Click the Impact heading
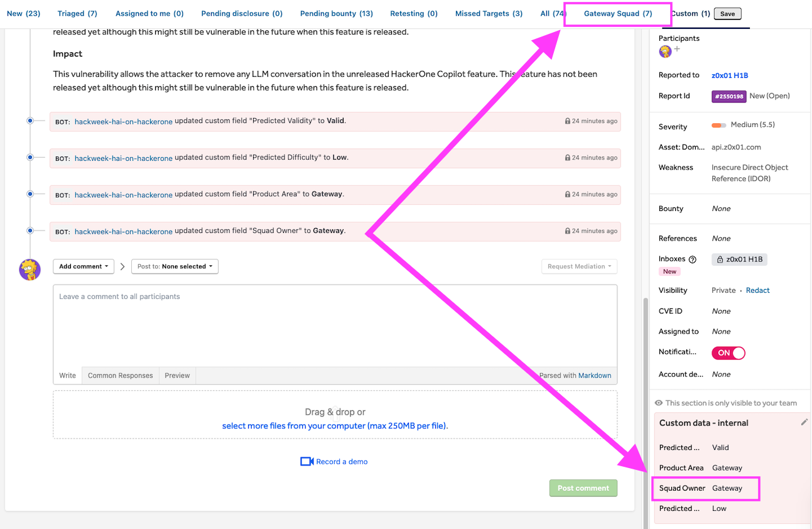Image resolution: width=812 pixels, height=529 pixels. [x=68, y=54]
